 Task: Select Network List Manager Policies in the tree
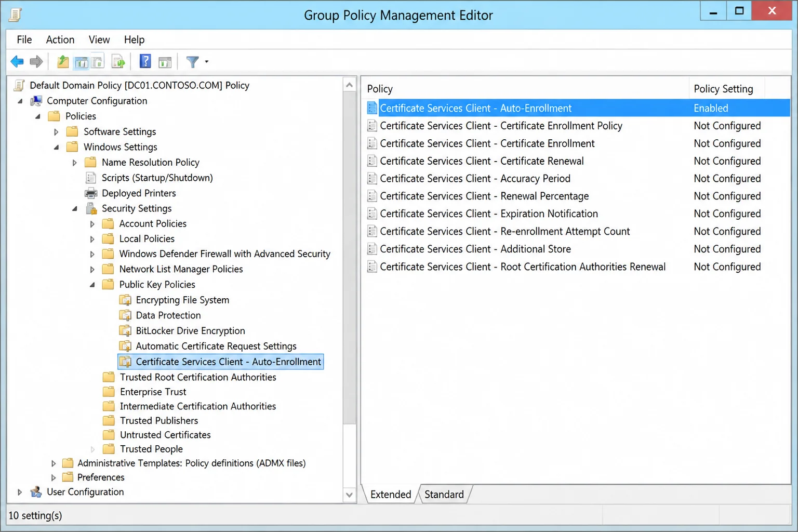(181, 269)
